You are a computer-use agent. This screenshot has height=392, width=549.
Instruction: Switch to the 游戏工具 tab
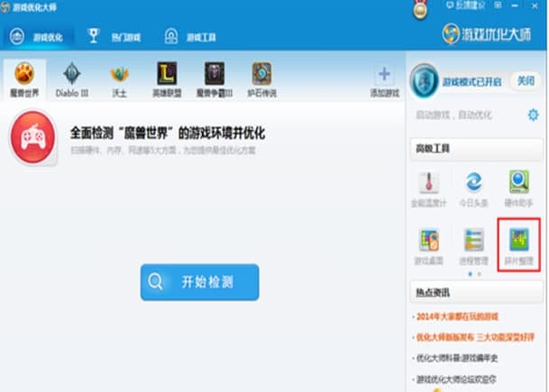190,37
